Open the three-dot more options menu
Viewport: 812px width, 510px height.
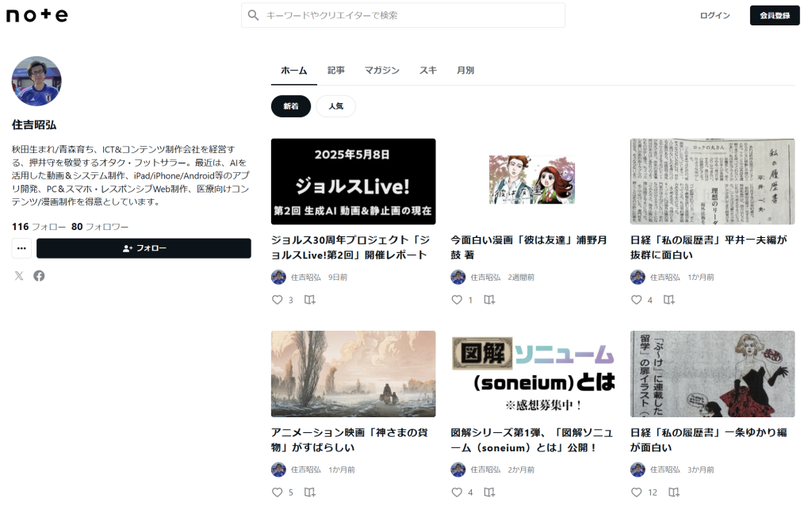(x=21, y=248)
